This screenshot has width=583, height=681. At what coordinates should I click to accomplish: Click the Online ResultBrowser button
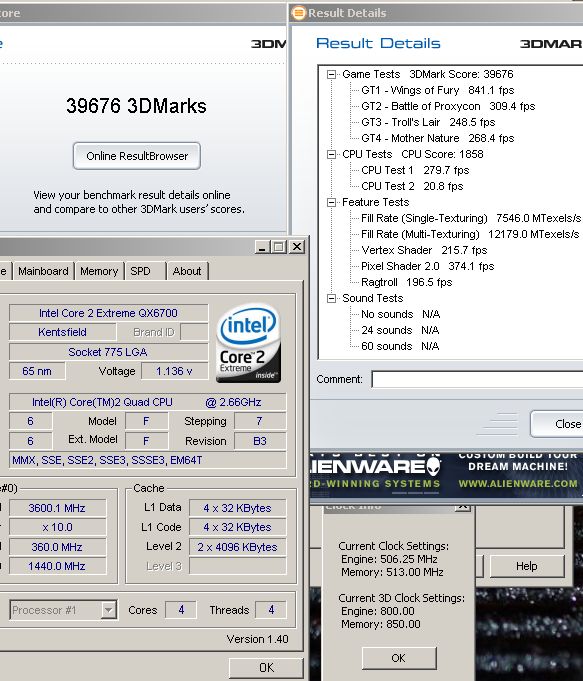[137, 156]
